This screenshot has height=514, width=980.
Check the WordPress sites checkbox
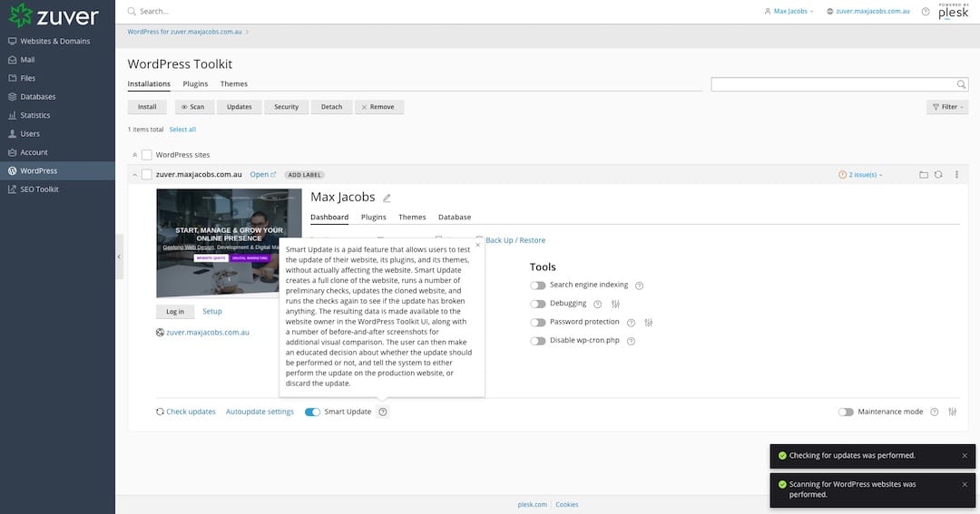click(147, 155)
